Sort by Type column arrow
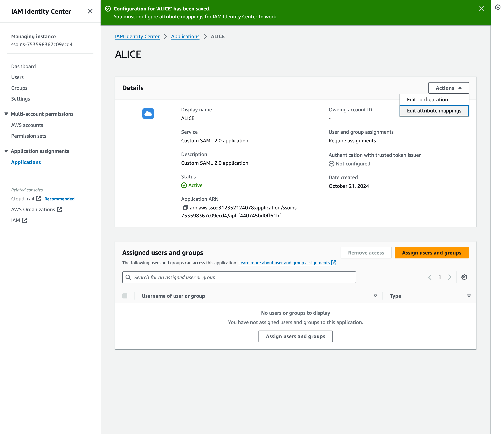The height and width of the screenshot is (434, 504). 469,296
